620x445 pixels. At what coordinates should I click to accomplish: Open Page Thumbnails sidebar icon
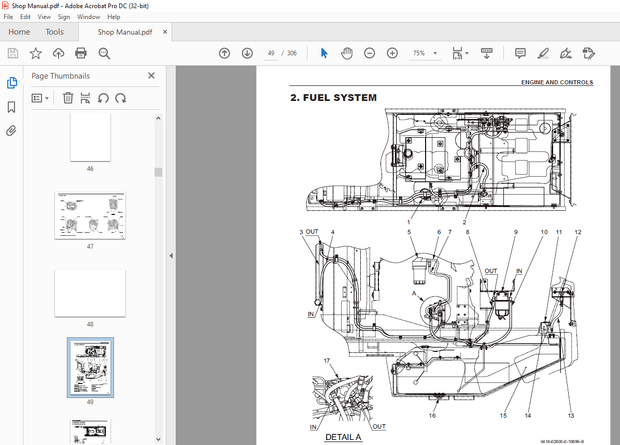[12, 83]
